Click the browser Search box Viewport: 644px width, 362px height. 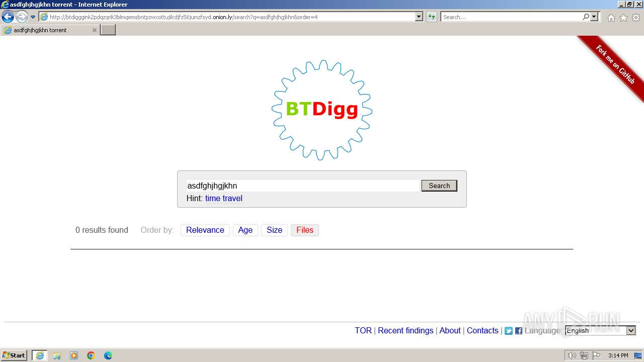[511, 17]
